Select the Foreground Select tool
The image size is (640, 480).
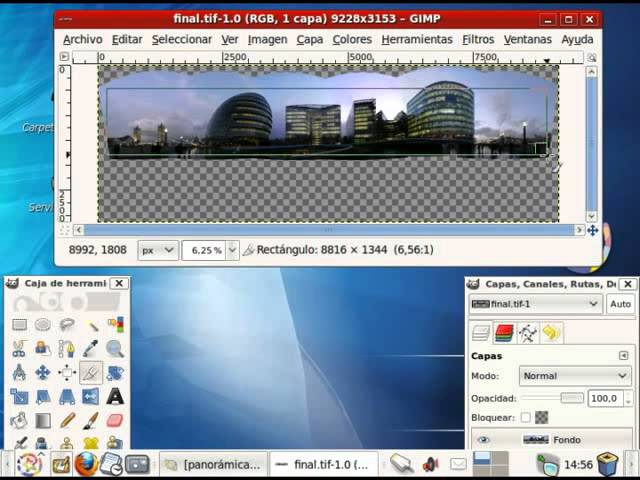pyautogui.click(x=43, y=349)
